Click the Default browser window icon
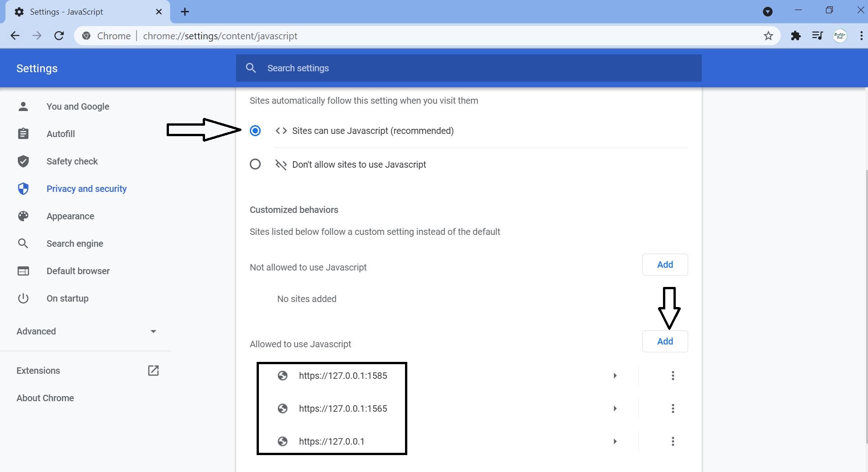 coord(23,271)
